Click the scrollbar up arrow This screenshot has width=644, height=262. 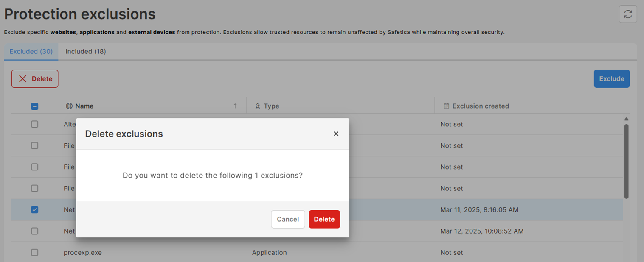pyautogui.click(x=626, y=119)
